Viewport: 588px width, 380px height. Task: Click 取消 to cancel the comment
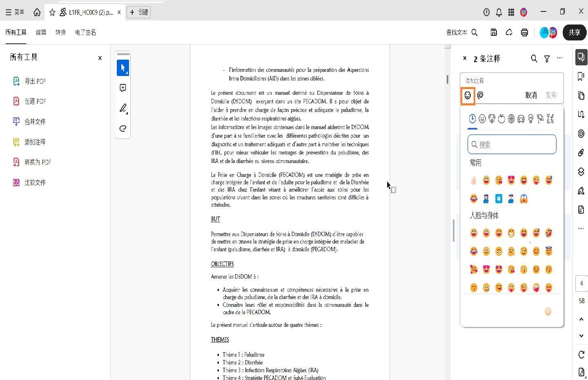[531, 95]
